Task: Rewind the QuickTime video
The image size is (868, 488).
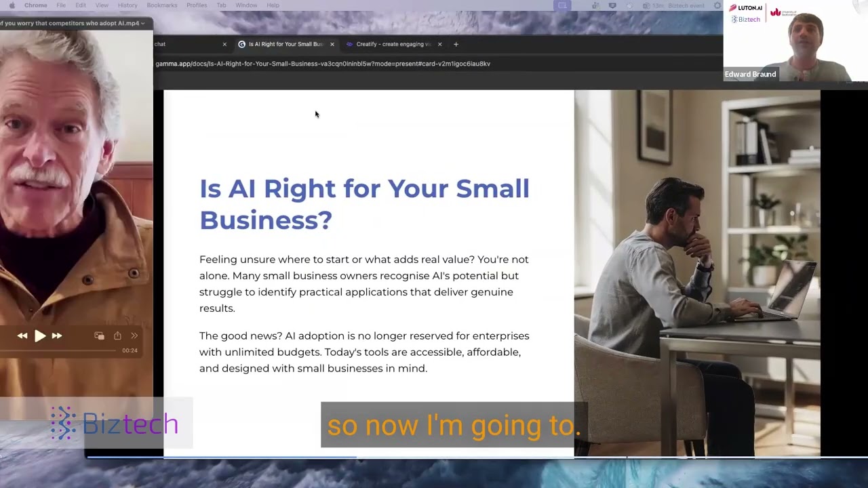Action: 22,335
